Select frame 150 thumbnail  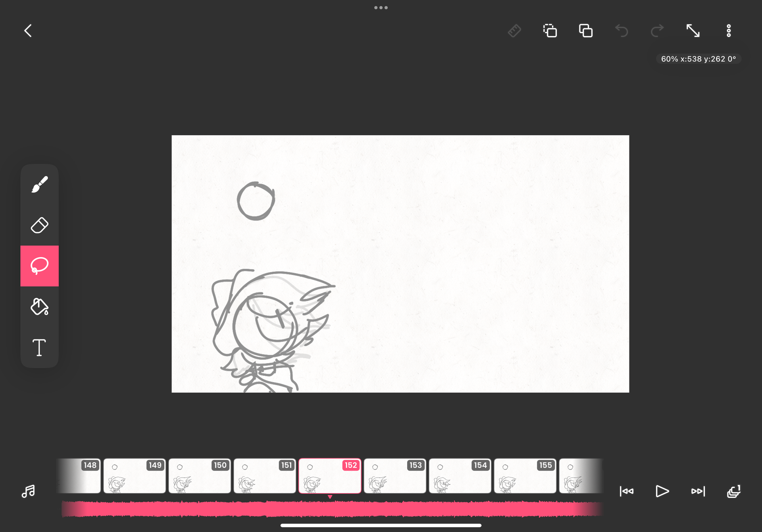200,476
